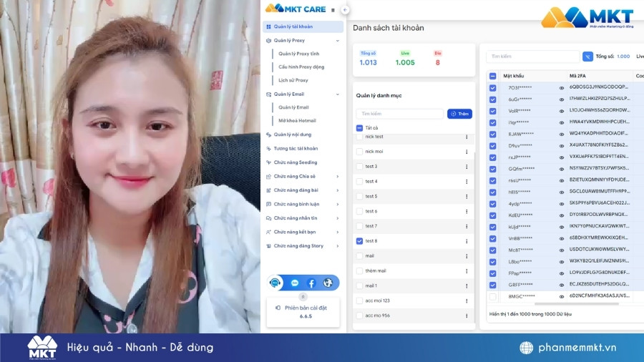Reveal password for GRFF****** row
This screenshot has width=644, height=362.
pos(562,285)
